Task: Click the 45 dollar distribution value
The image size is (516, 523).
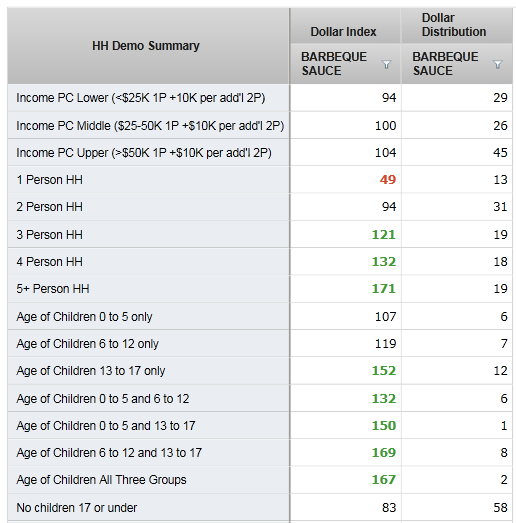Action: [x=500, y=153]
